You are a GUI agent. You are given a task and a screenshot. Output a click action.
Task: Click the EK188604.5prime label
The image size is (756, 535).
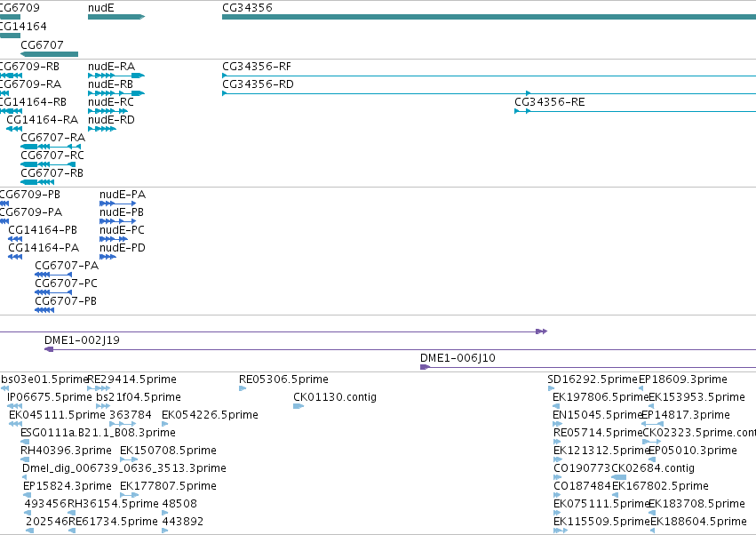698,522
